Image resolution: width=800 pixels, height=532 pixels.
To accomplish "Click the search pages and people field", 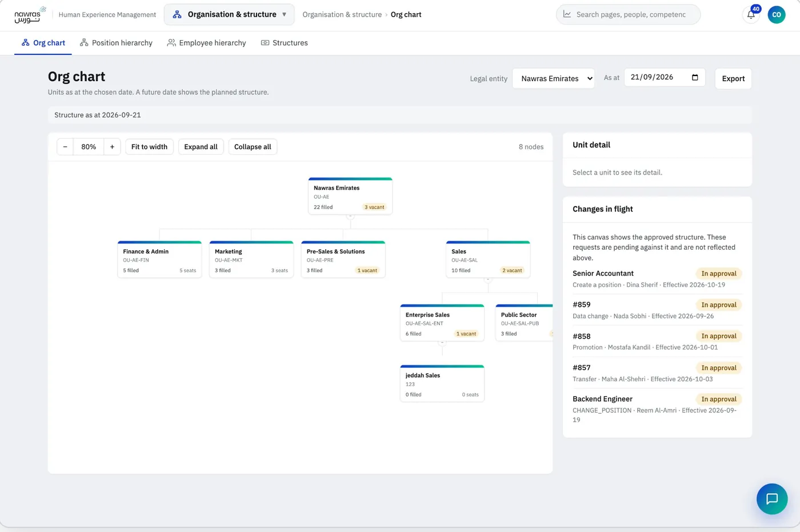I will (629, 14).
